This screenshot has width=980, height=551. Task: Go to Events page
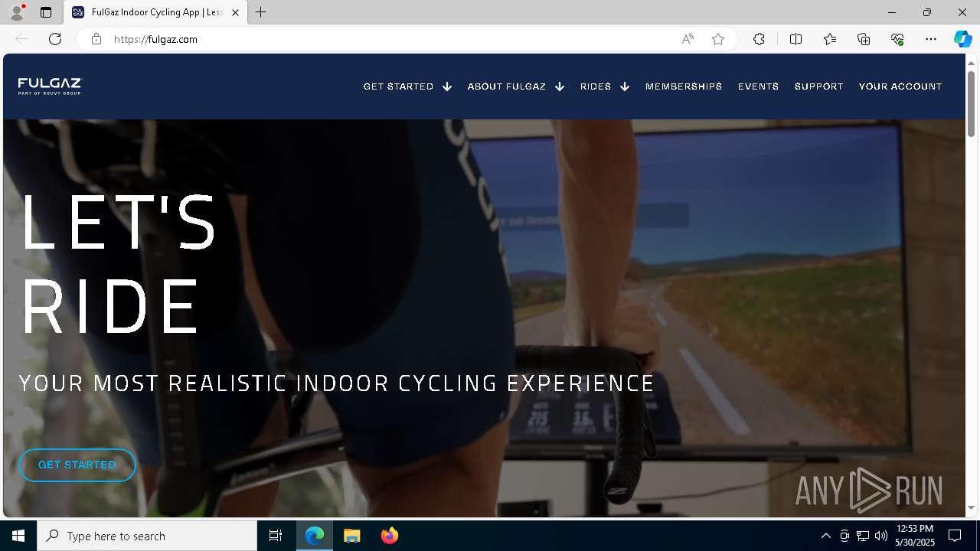[x=758, y=86]
